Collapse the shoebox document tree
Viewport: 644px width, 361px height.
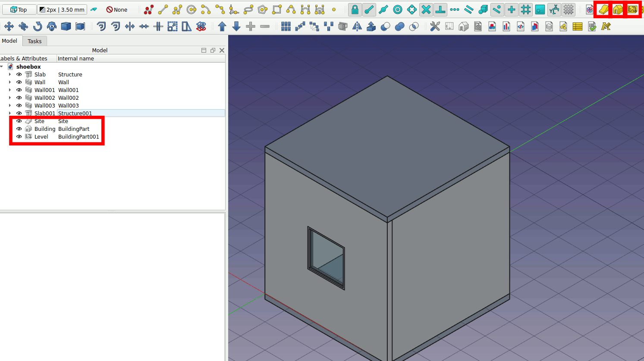(x=2, y=67)
